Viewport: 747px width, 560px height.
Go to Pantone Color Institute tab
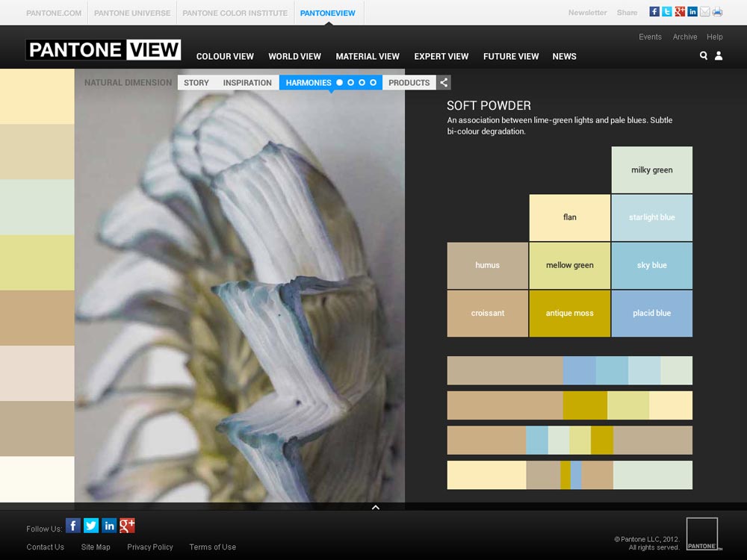pyautogui.click(x=235, y=13)
